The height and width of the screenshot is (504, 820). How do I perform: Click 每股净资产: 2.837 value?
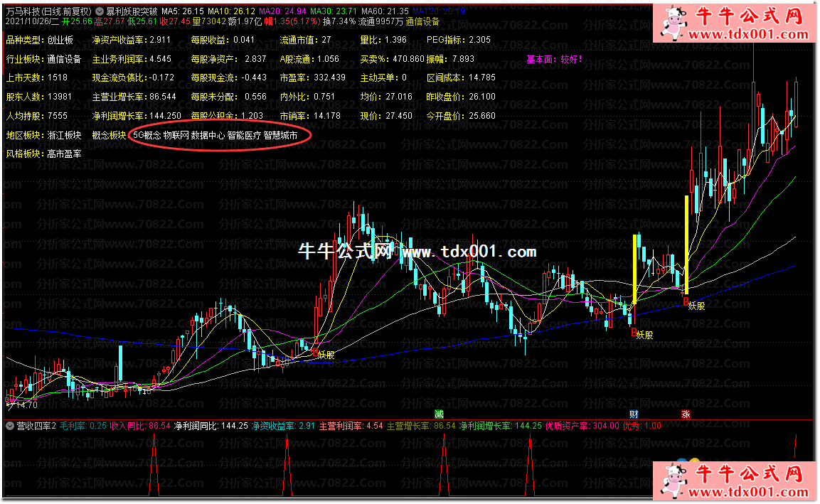[228, 60]
